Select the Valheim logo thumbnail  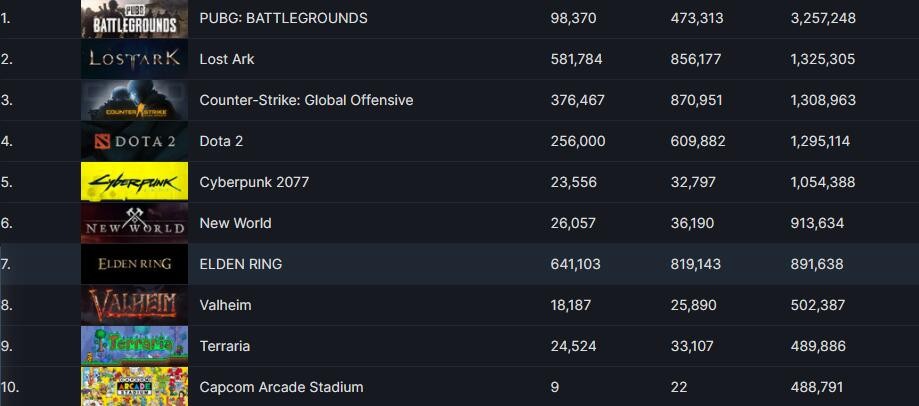pos(134,305)
